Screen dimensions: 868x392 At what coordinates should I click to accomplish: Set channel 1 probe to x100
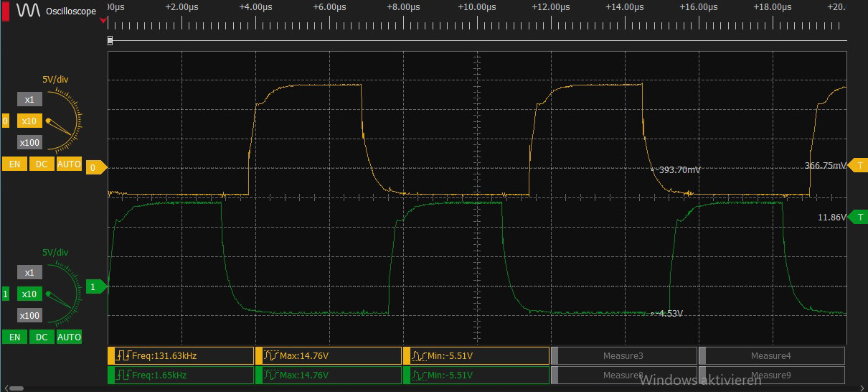(29, 316)
